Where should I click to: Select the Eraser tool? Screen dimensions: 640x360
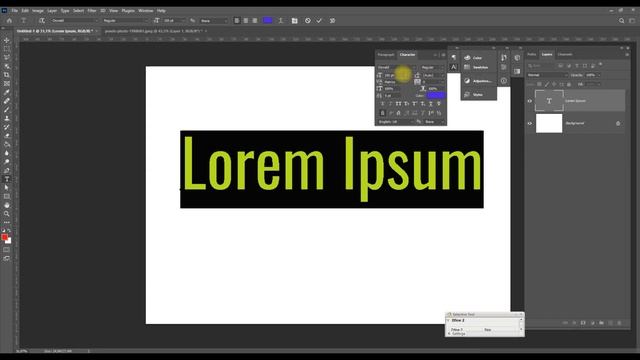7,136
